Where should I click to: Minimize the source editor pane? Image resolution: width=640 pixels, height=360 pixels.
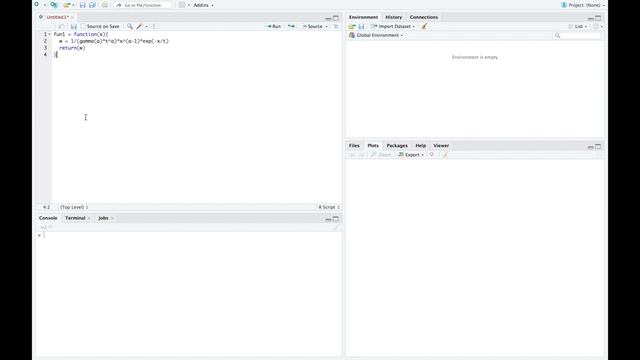328,18
